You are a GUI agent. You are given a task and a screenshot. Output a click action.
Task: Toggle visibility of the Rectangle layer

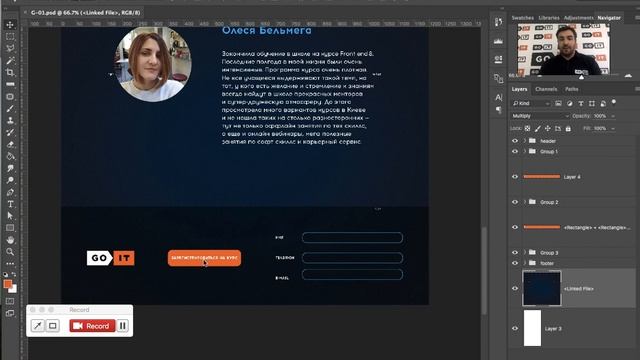515,227
